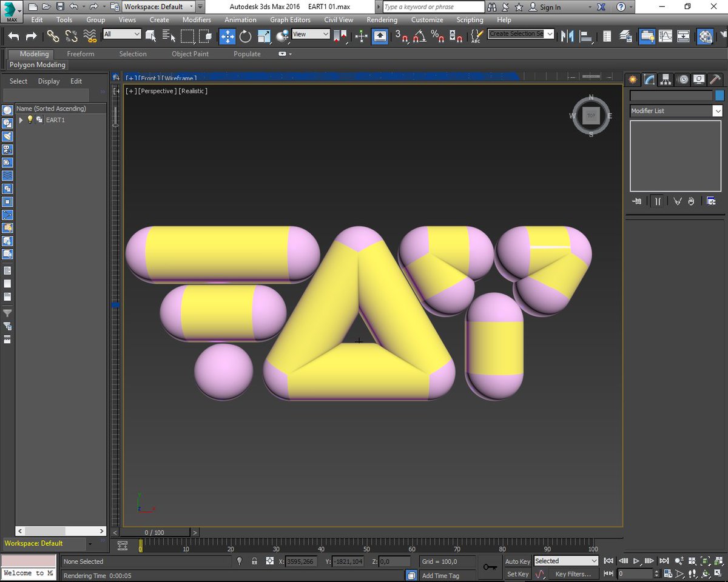Click the object color swatch in command panel
This screenshot has width=728, height=582.
coord(720,96)
